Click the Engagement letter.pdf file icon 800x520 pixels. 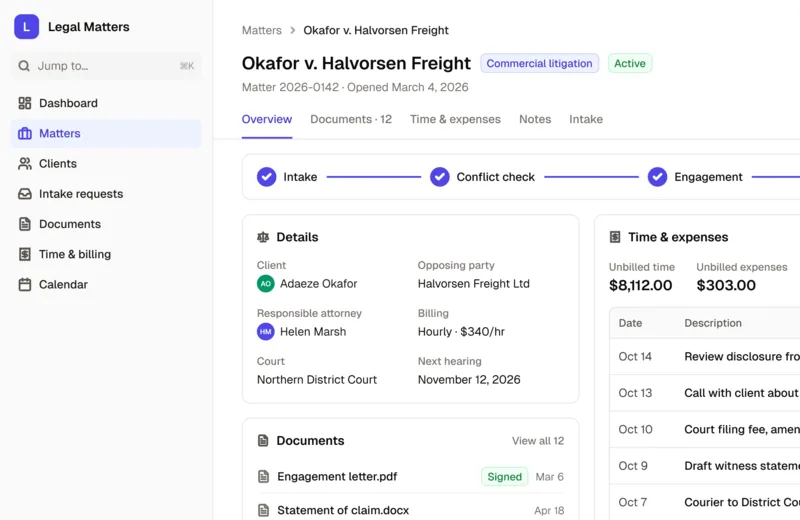coord(263,477)
